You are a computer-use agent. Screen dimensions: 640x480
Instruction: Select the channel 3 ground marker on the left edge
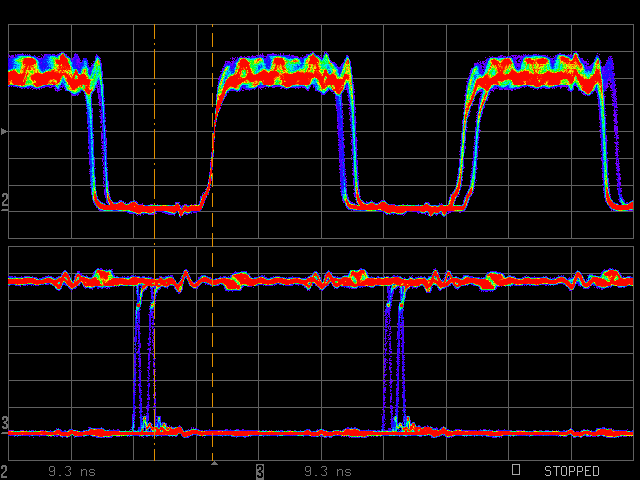[x=4, y=424]
